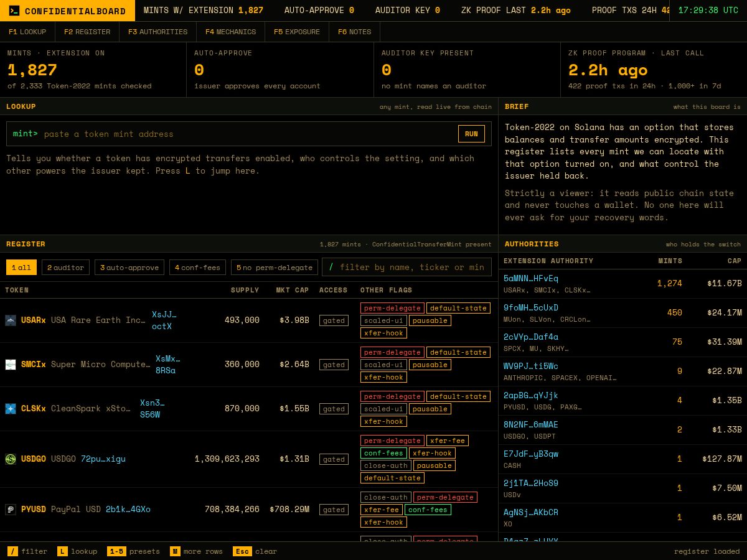Click the ZK Proof Program 2.2h ago card

[654, 70]
